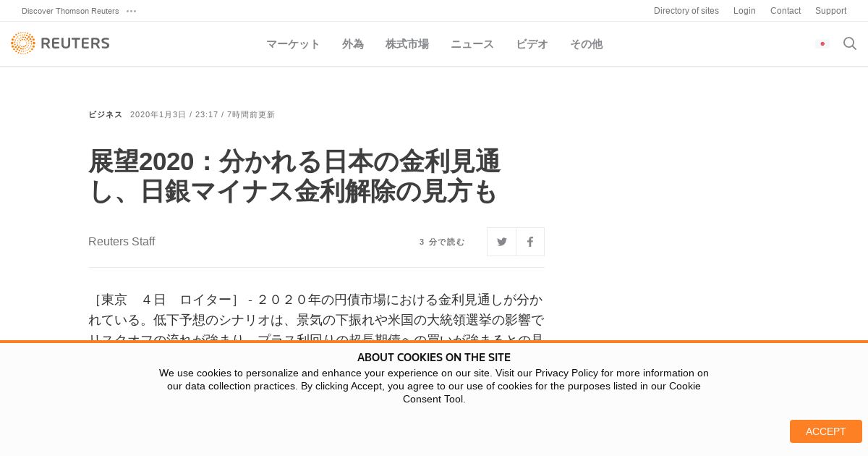Open the Reuters logo homepage link
The height and width of the screenshot is (456, 868).
60,43
